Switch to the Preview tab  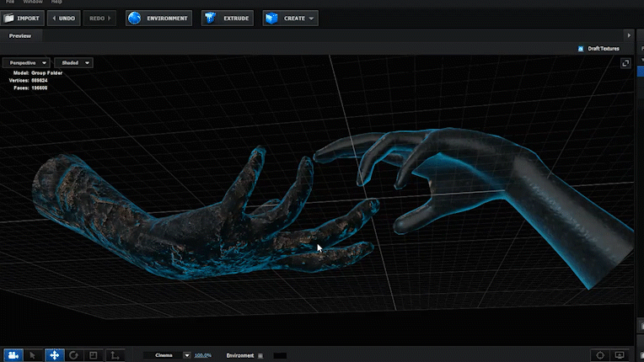(x=19, y=35)
